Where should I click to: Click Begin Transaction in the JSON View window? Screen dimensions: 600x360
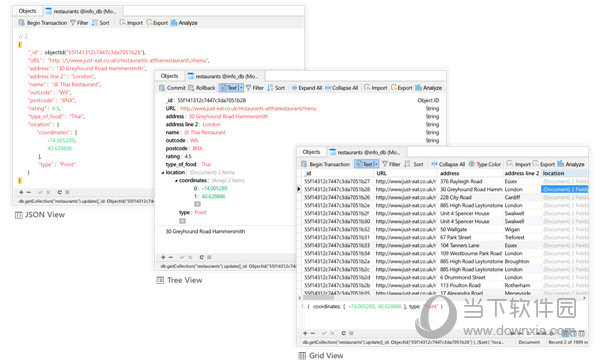[x=43, y=23]
